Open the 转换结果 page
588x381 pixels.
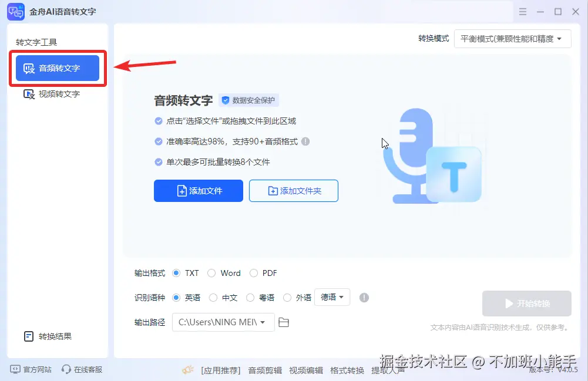pos(48,336)
